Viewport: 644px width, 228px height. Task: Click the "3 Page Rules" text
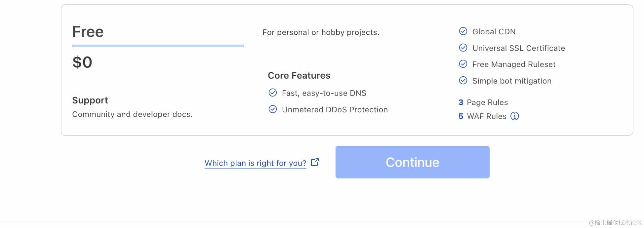click(x=483, y=102)
